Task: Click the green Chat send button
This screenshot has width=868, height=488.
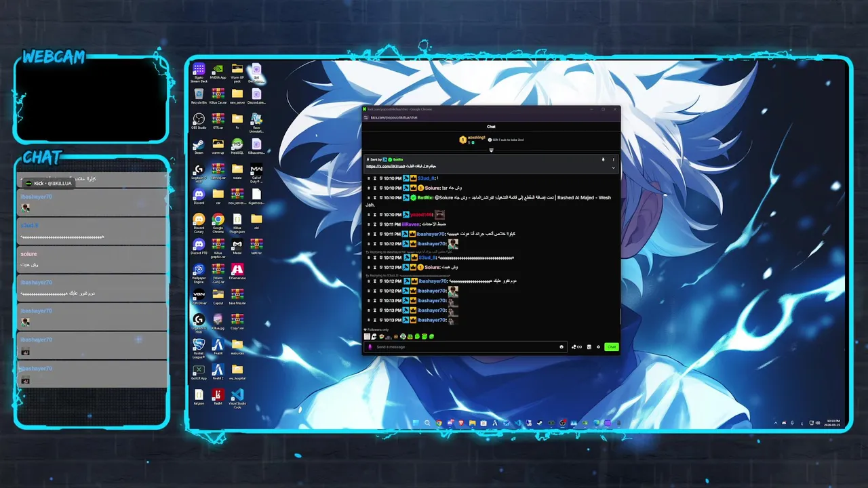Action: [612, 347]
